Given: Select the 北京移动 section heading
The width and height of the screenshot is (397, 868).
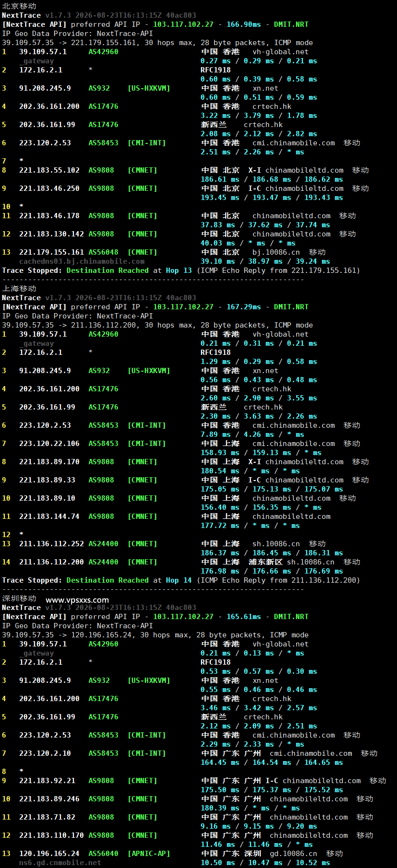Looking at the screenshot, I should click(19, 6).
